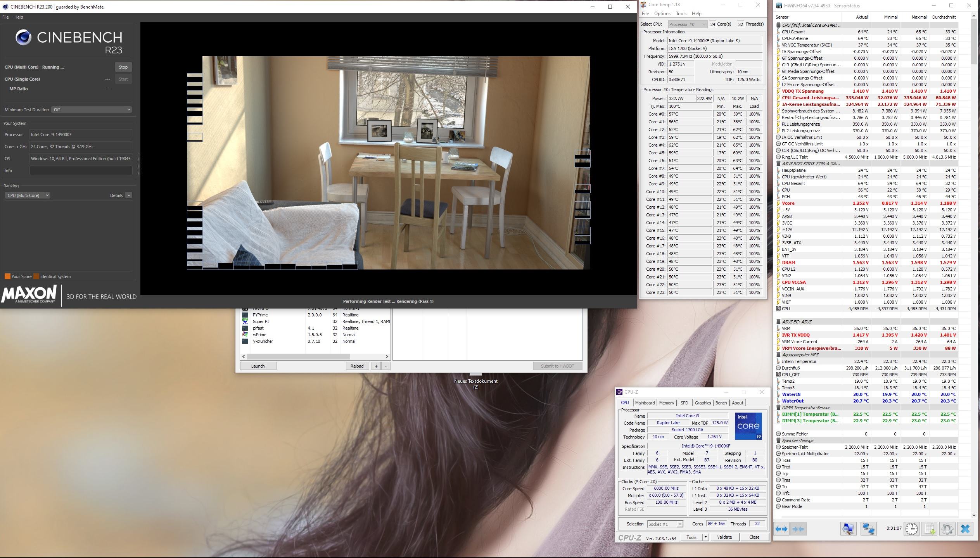Switch to CPU-Z Memory tab
This screenshot has width=980, height=558.
pyautogui.click(x=666, y=403)
